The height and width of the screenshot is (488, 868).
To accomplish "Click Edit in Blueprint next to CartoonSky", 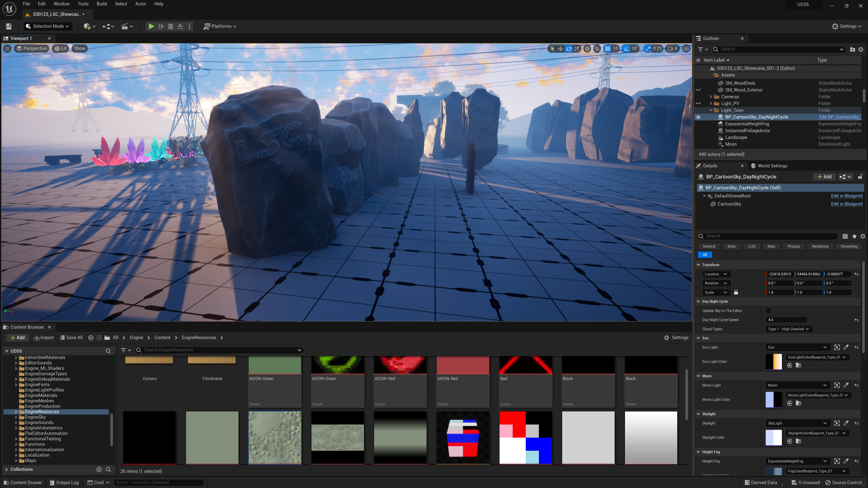I will click(x=847, y=204).
